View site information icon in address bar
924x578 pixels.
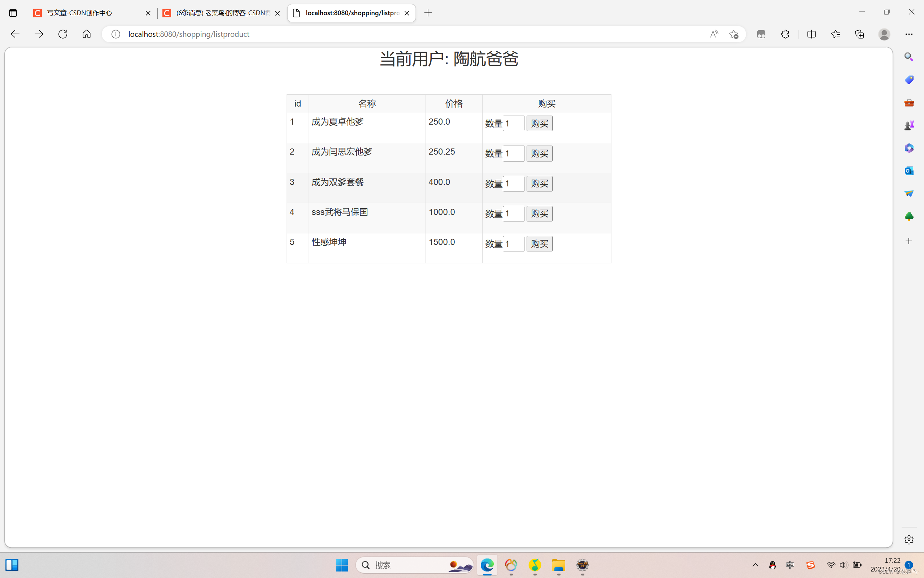[x=116, y=34]
